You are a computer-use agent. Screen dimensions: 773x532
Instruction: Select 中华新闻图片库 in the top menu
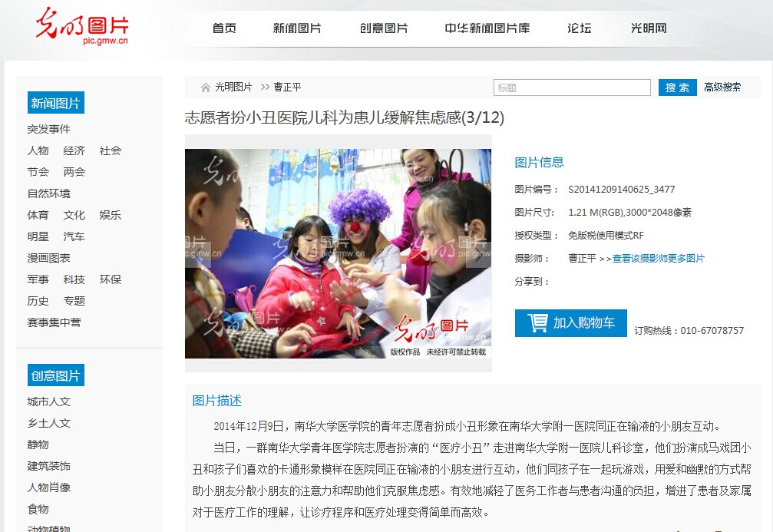[x=487, y=28]
